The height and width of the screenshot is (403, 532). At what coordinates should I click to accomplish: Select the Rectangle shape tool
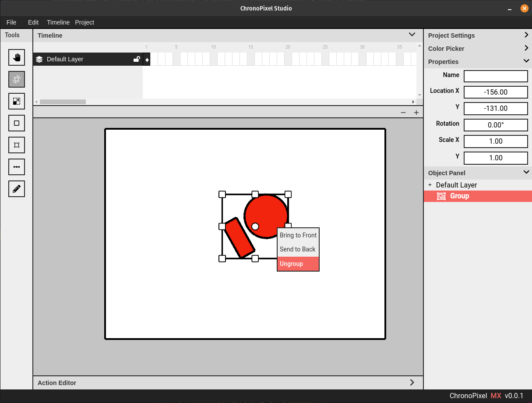point(17,123)
